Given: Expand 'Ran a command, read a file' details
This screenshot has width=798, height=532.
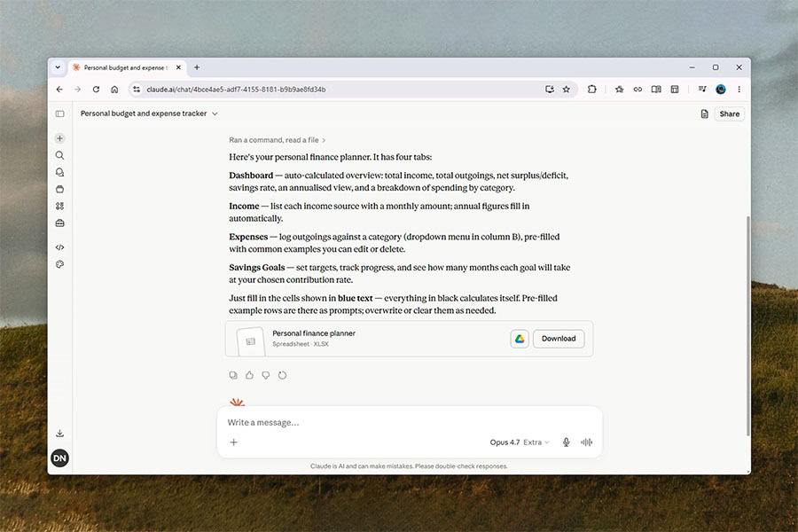Looking at the screenshot, I should 277,140.
